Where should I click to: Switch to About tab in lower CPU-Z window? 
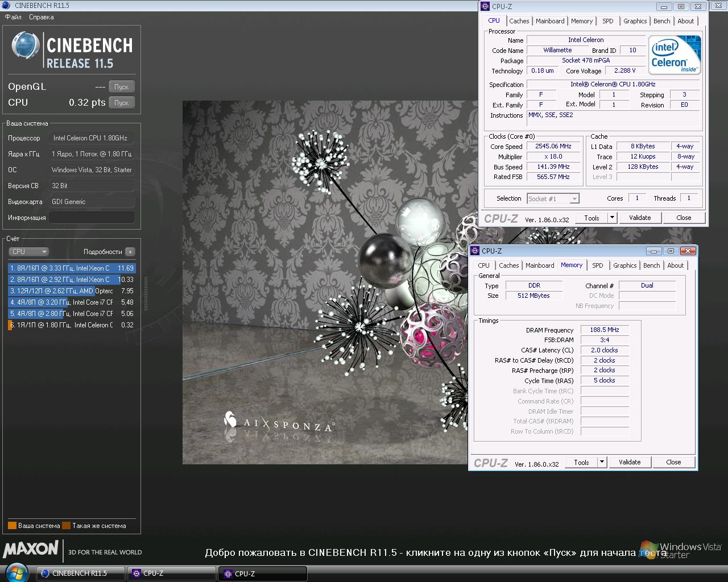click(x=676, y=265)
